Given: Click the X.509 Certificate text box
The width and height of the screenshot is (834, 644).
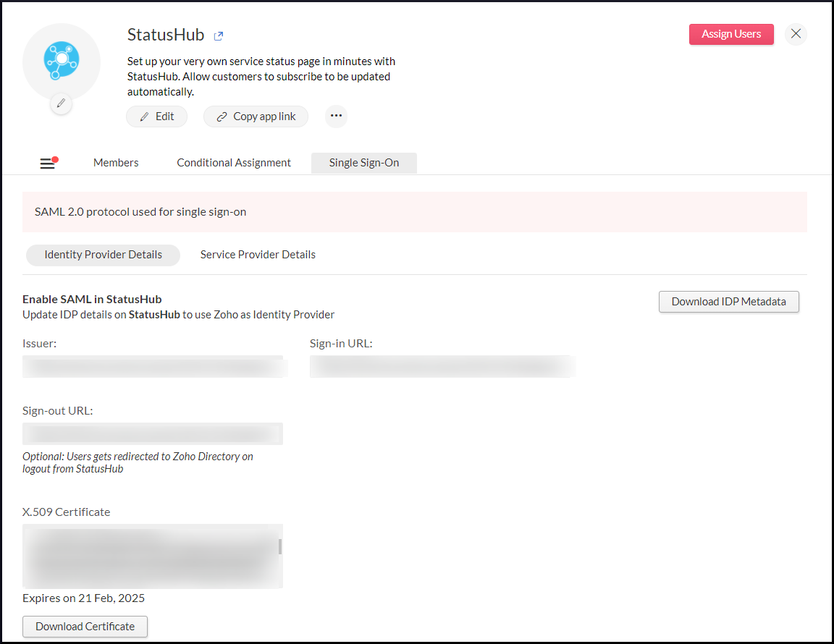Looking at the screenshot, I should tap(153, 556).
